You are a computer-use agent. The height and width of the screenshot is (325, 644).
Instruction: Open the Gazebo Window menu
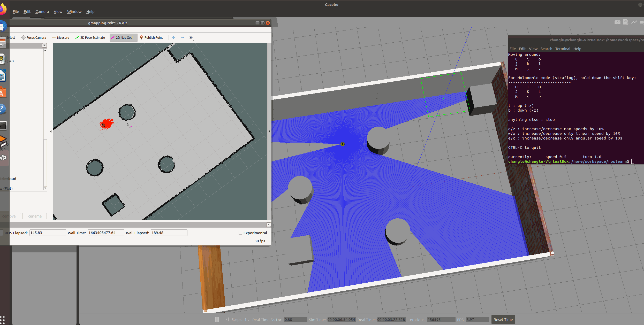coord(74,12)
